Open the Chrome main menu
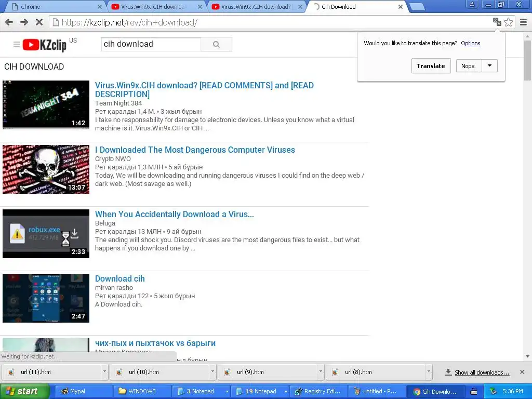Image resolution: width=532 pixels, height=399 pixels. [524, 22]
